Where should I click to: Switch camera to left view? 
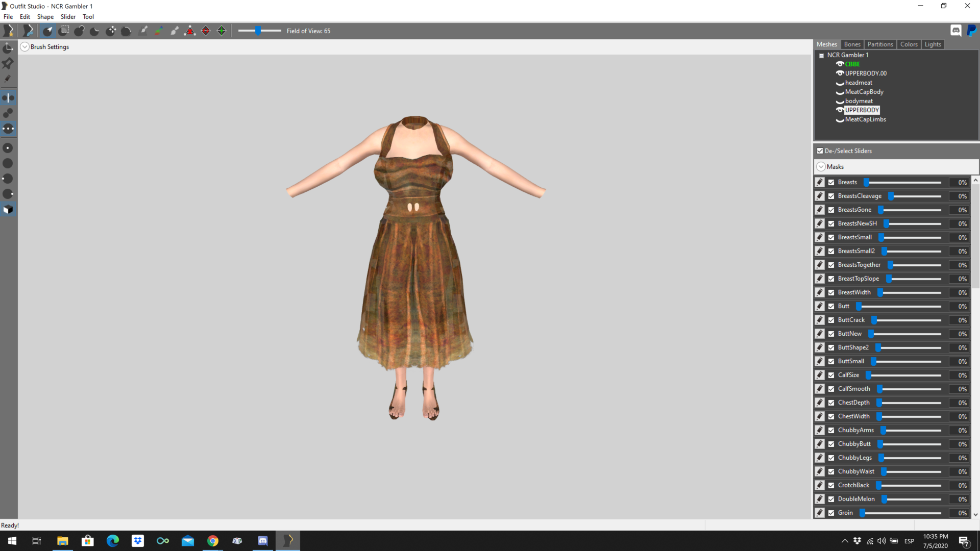pyautogui.click(x=8, y=179)
